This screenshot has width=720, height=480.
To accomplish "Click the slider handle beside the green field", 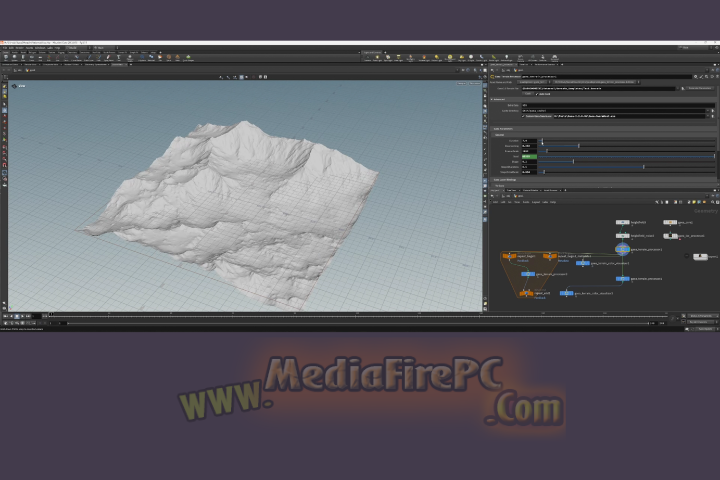I will coord(714,156).
